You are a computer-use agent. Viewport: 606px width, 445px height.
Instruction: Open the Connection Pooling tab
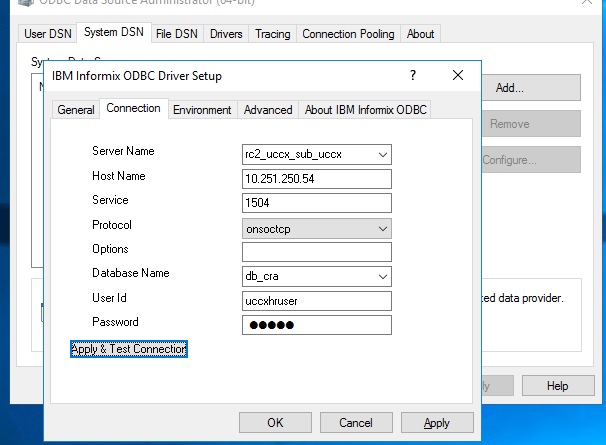tap(349, 34)
